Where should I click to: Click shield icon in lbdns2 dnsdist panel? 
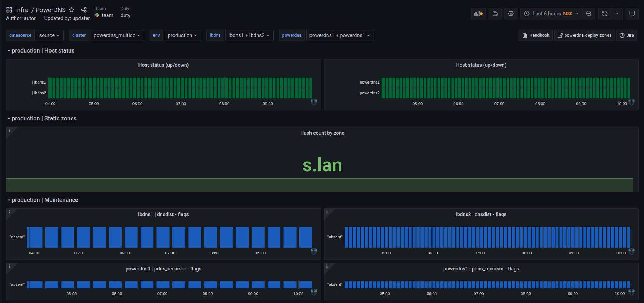coord(631,251)
